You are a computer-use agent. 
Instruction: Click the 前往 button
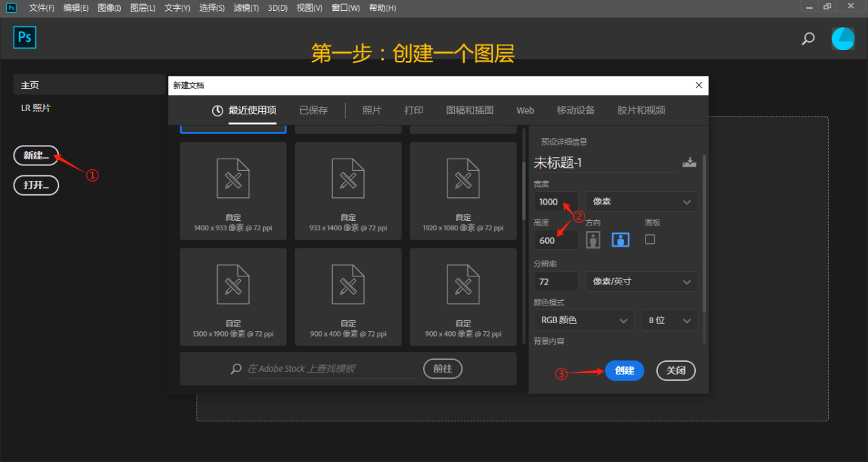(x=443, y=369)
